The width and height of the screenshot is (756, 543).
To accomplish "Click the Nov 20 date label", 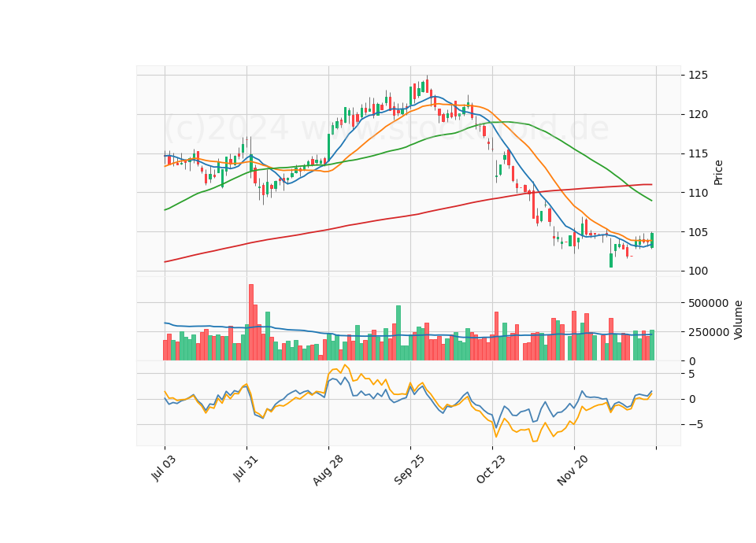I will (x=573, y=470).
